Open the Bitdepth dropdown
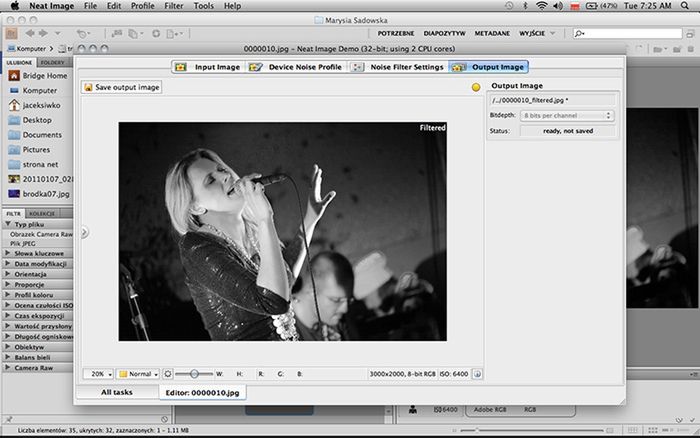Image resolution: width=700 pixels, height=438 pixels. coord(567,116)
